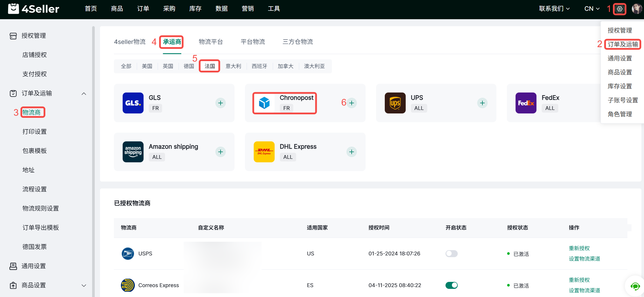The height and width of the screenshot is (297, 644).
Task: Expand the 联系我们 dropdown
Action: click(554, 9)
